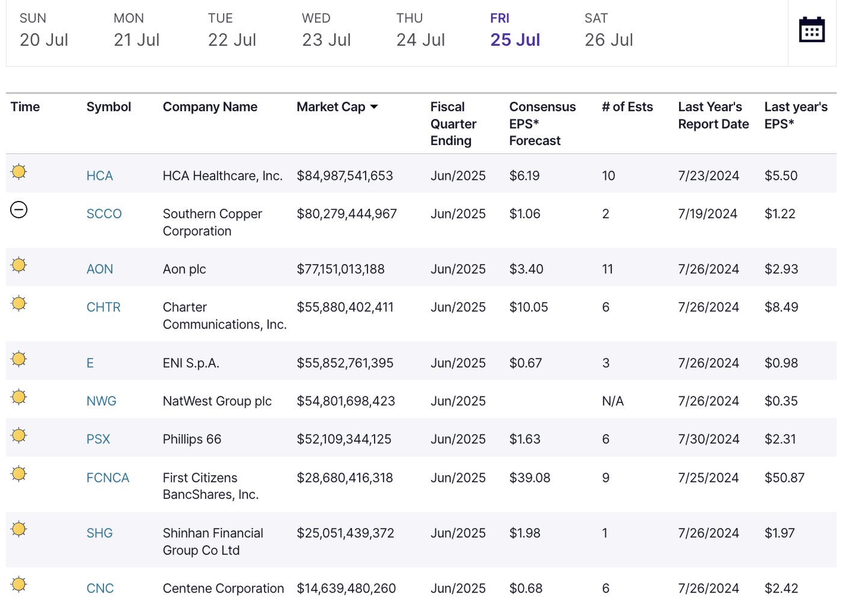Click HCA Healthcare, Inc. company name

click(x=223, y=176)
